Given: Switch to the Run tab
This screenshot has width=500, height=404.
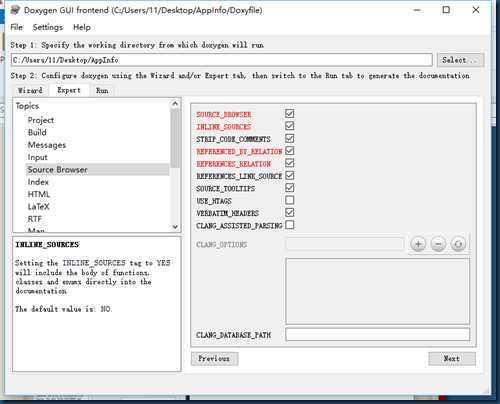Looking at the screenshot, I should [102, 90].
